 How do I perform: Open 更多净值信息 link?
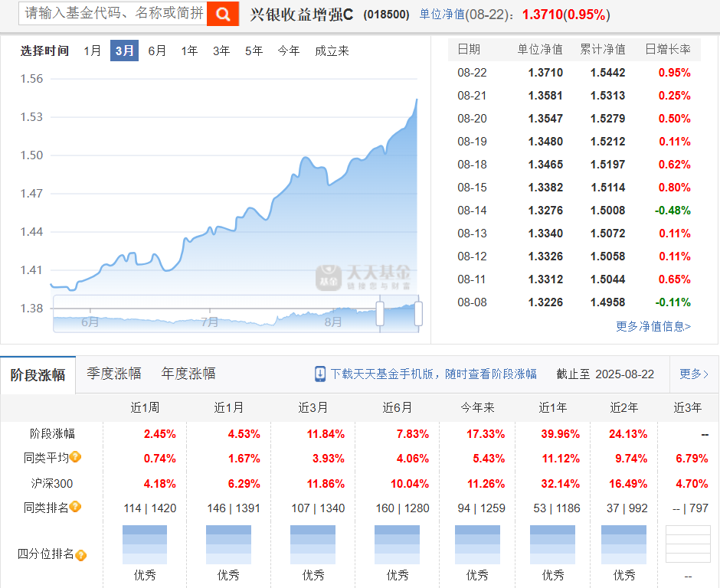pyautogui.click(x=653, y=326)
